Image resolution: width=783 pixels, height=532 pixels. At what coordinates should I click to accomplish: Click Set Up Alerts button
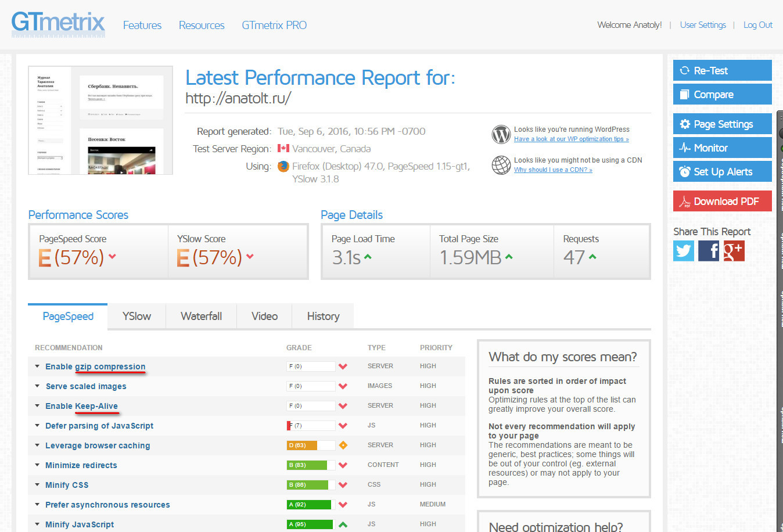pos(723,171)
